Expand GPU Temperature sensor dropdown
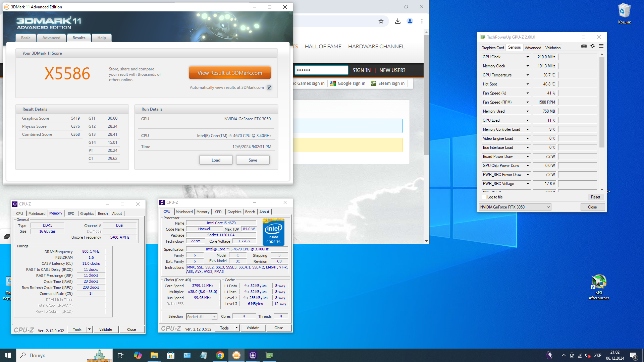 pyautogui.click(x=528, y=75)
